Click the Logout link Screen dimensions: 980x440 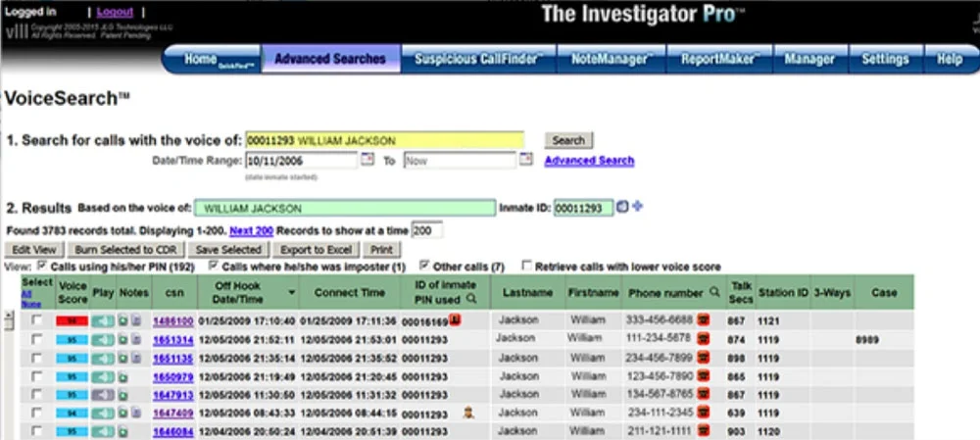pos(115,12)
